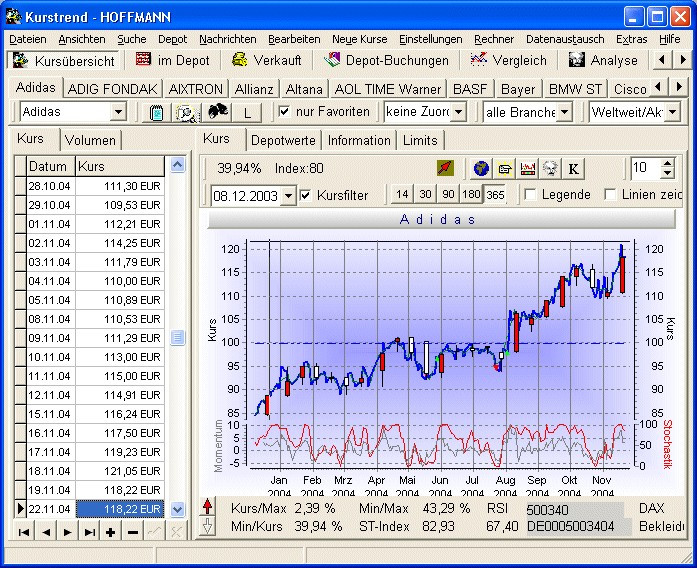
Task: Open the Depot menu
Action: click(x=172, y=39)
